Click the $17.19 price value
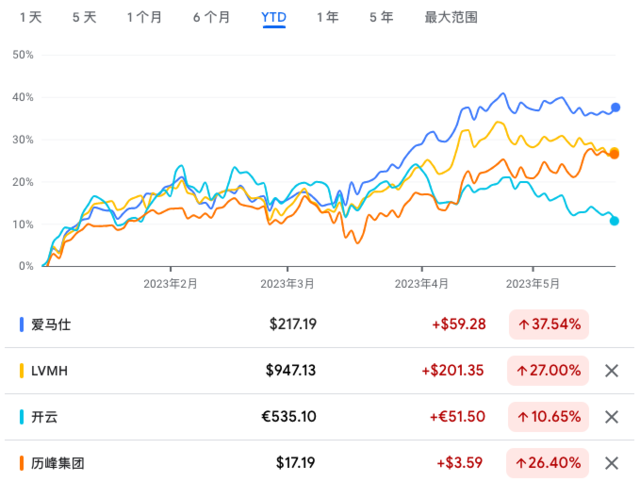This screenshot has height=482, width=640. [296, 462]
